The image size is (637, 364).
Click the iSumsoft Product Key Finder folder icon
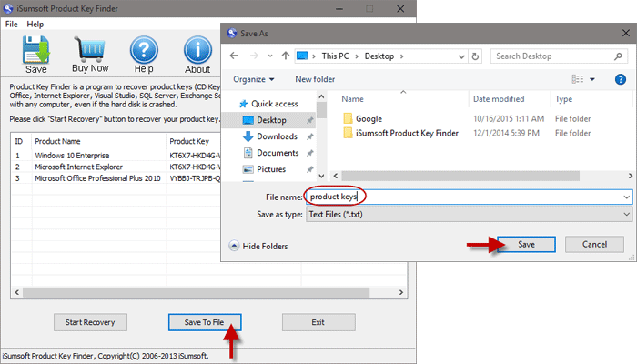348,133
